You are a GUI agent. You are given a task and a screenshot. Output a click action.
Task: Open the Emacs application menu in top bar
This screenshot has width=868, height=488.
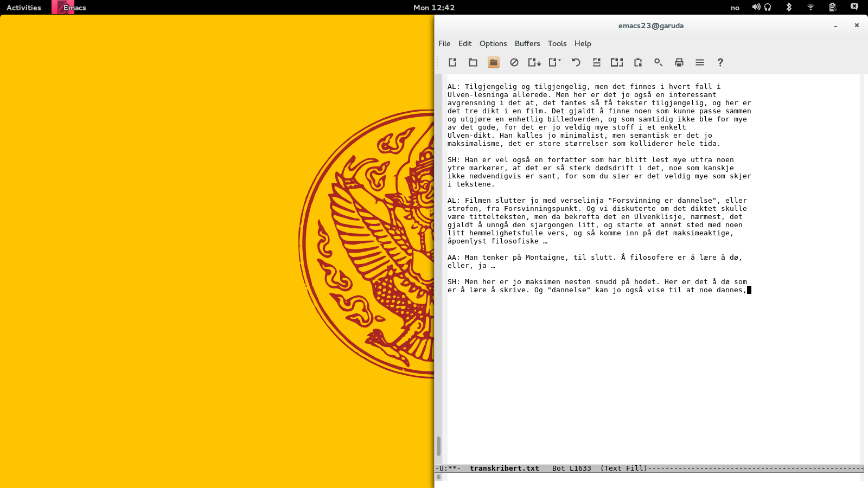pos(69,8)
